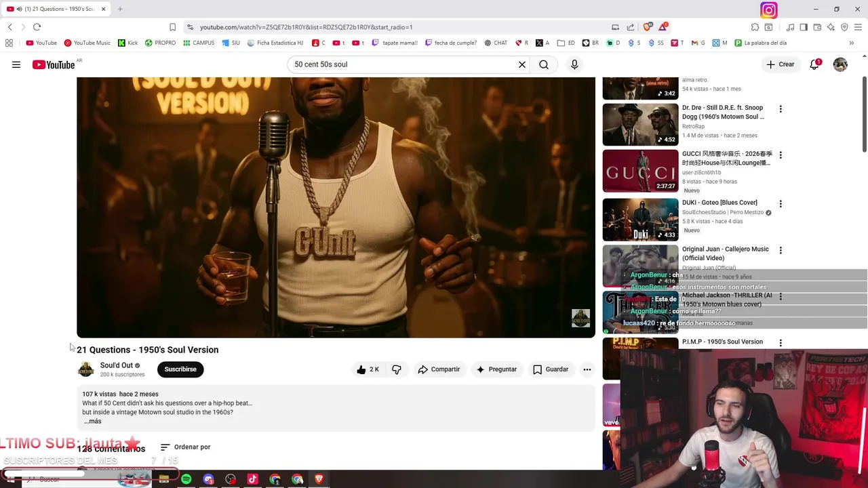868x488 pixels.
Task: Open Dr. Dre Still D.R.E. video thumbnail
Action: click(x=640, y=124)
